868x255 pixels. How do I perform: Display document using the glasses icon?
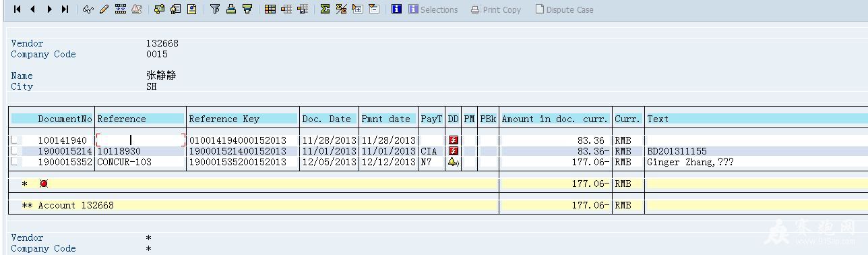coord(88,9)
